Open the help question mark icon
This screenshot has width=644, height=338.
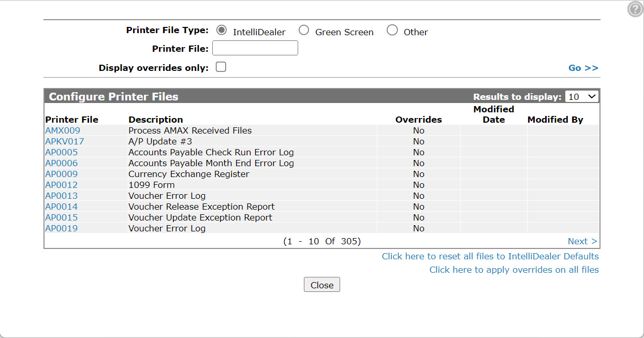click(635, 9)
